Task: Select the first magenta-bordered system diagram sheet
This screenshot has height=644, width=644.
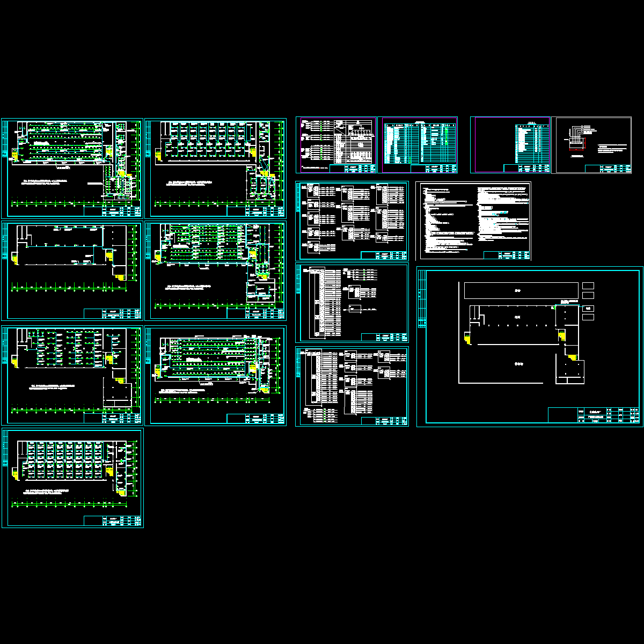Action: point(336,145)
